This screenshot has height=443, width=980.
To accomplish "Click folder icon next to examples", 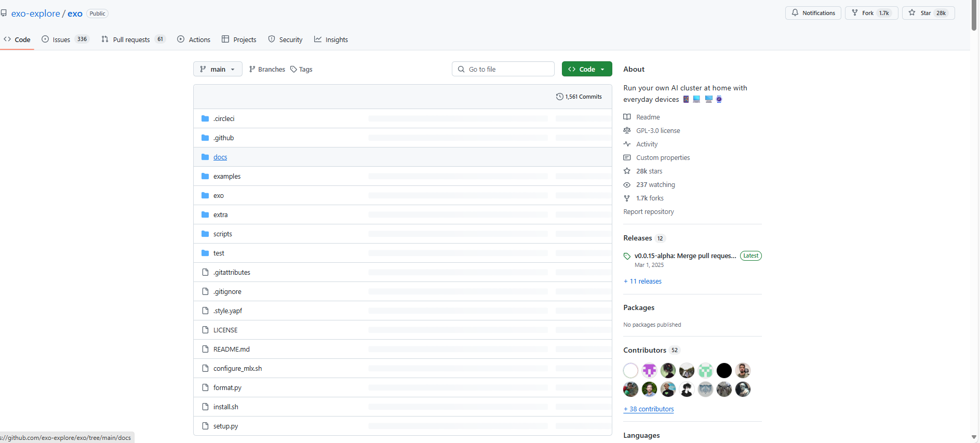I will 205,176.
